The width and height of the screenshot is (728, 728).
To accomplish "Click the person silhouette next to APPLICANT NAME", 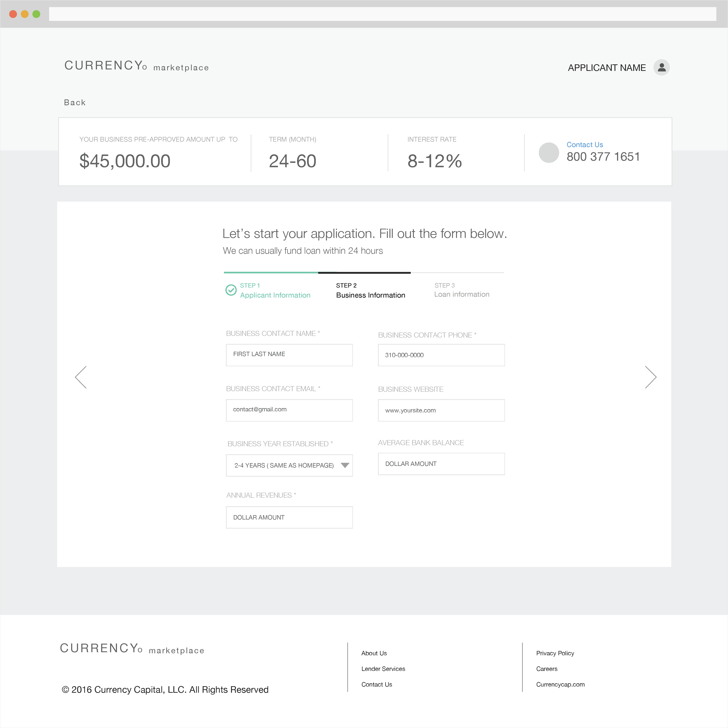I will point(662,67).
